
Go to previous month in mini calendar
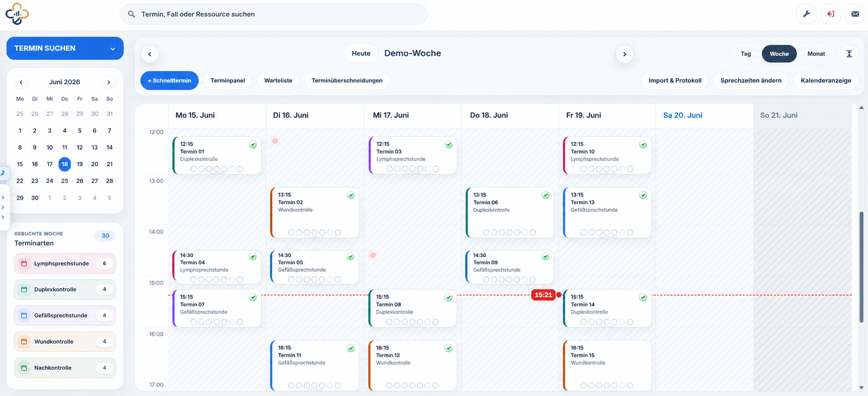coord(21,82)
